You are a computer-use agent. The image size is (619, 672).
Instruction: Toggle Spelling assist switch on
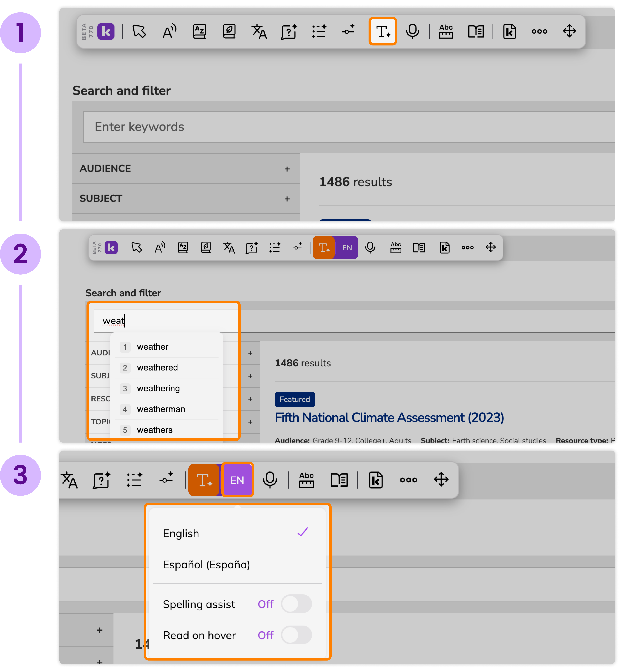[296, 604]
